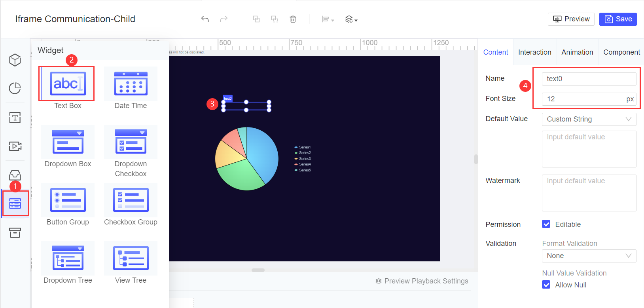Select the 3D cube component sidebar icon
The width and height of the screenshot is (644, 308).
[x=15, y=60]
